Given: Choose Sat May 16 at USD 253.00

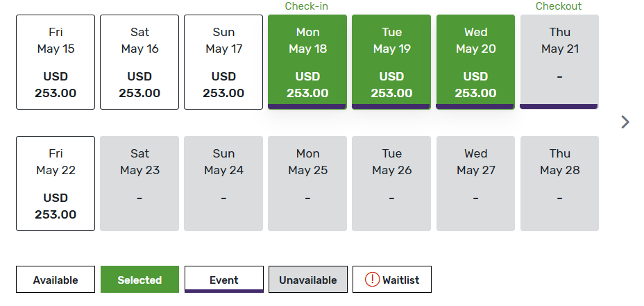Looking at the screenshot, I should click(x=139, y=62).
